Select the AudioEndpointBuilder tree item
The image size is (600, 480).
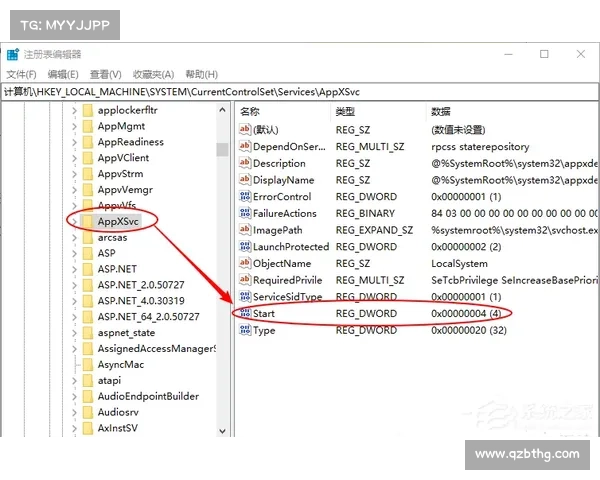point(148,396)
